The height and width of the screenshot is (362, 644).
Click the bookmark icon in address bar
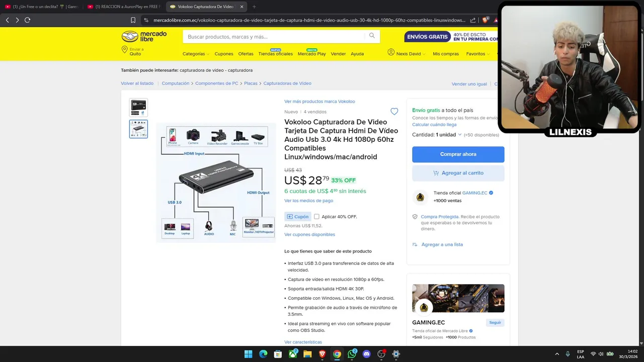pyautogui.click(x=133, y=20)
